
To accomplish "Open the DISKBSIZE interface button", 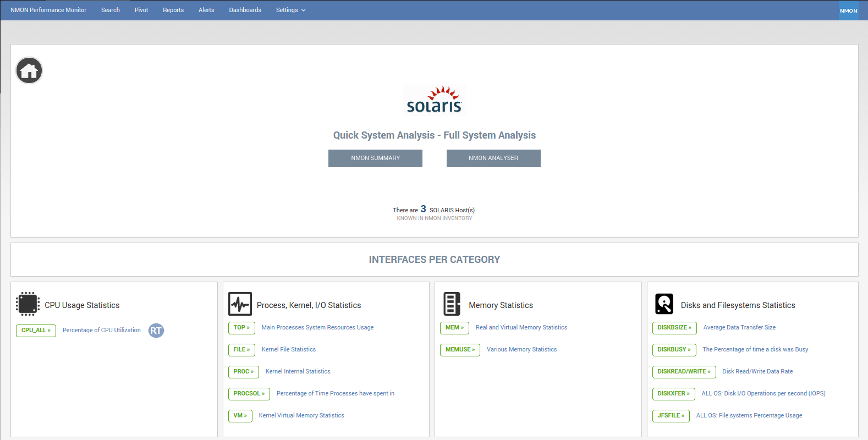I will tap(674, 328).
